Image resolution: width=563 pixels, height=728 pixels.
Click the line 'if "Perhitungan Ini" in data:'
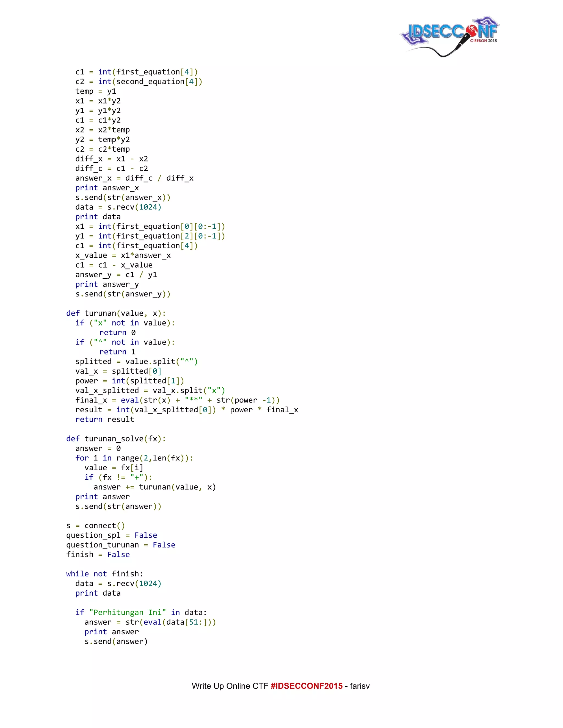141,613
